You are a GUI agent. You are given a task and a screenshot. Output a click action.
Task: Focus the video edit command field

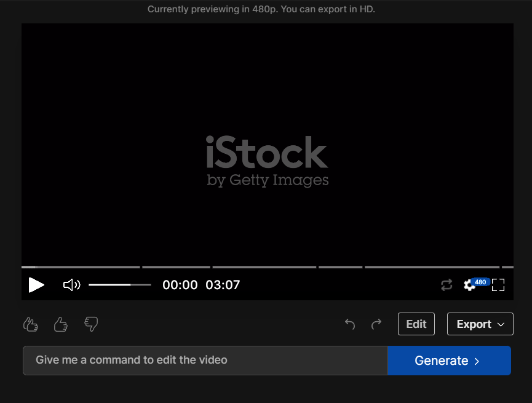pos(205,361)
